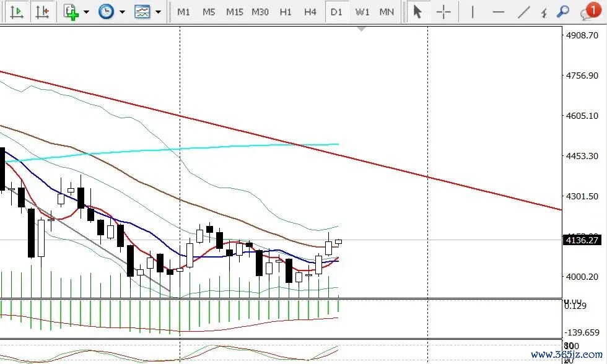
Task: Expand the Indicators list dropdown arrow
Action: pyautogui.click(x=86, y=12)
